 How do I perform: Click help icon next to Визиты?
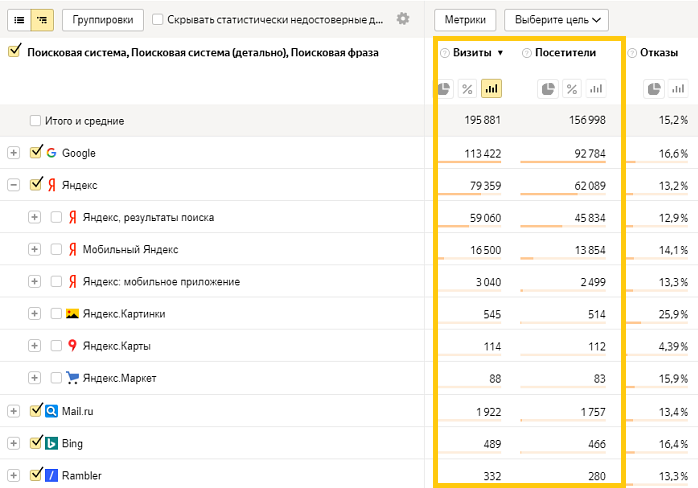pos(444,53)
